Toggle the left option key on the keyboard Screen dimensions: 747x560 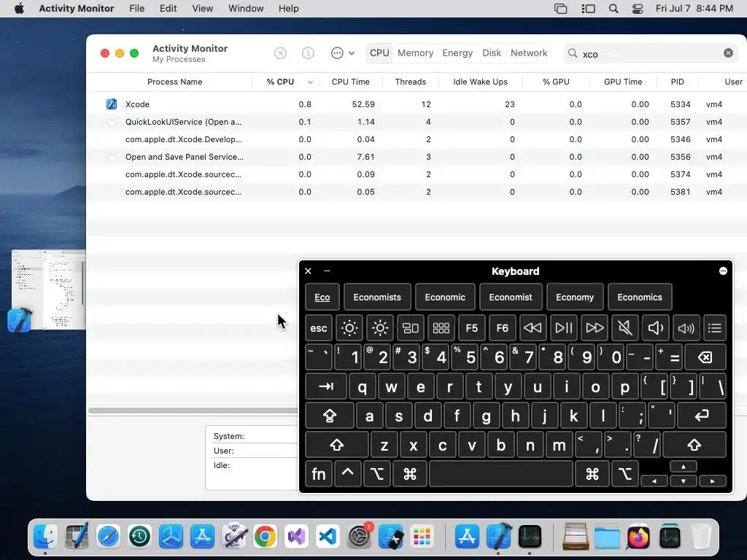(377, 474)
